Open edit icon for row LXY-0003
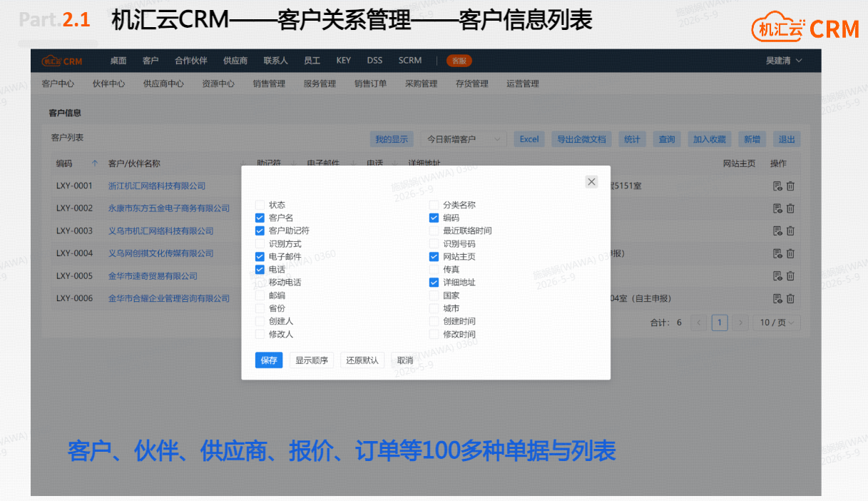This screenshot has width=868, height=501. [x=777, y=231]
